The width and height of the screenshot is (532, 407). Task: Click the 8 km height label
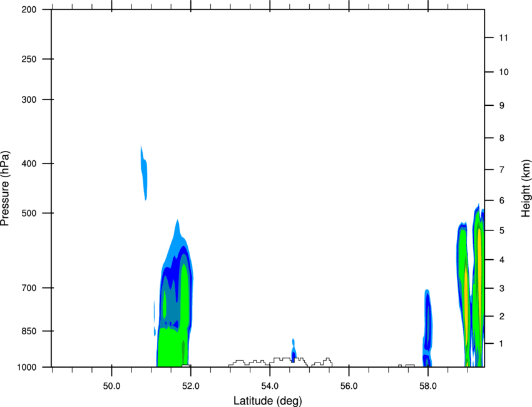click(x=501, y=138)
